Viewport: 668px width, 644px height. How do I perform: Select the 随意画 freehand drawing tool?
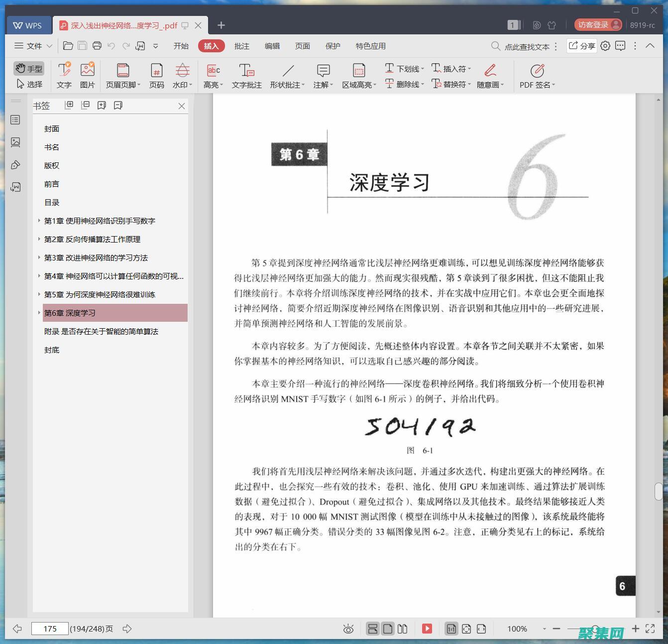click(x=489, y=75)
